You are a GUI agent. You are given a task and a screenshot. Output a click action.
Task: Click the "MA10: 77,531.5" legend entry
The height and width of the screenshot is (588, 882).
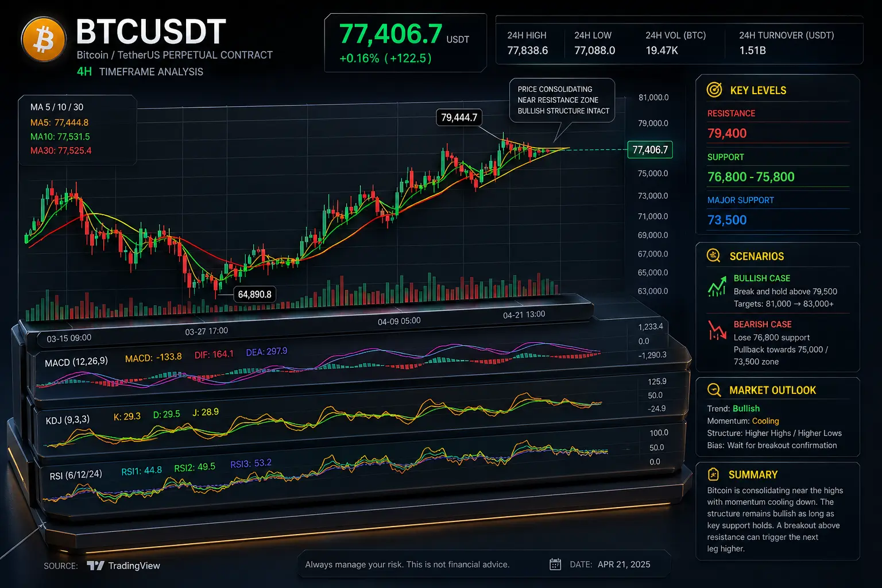(60, 137)
